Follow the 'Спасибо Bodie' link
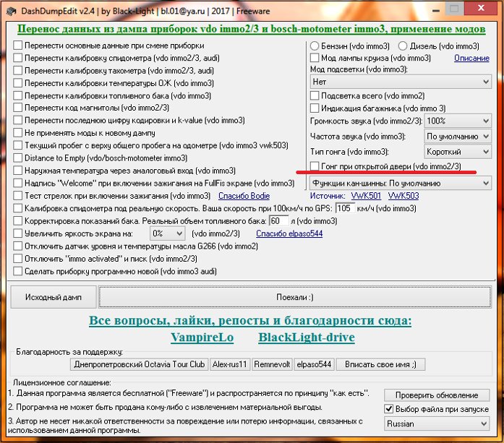The width and height of the screenshot is (504, 443). click(x=244, y=196)
